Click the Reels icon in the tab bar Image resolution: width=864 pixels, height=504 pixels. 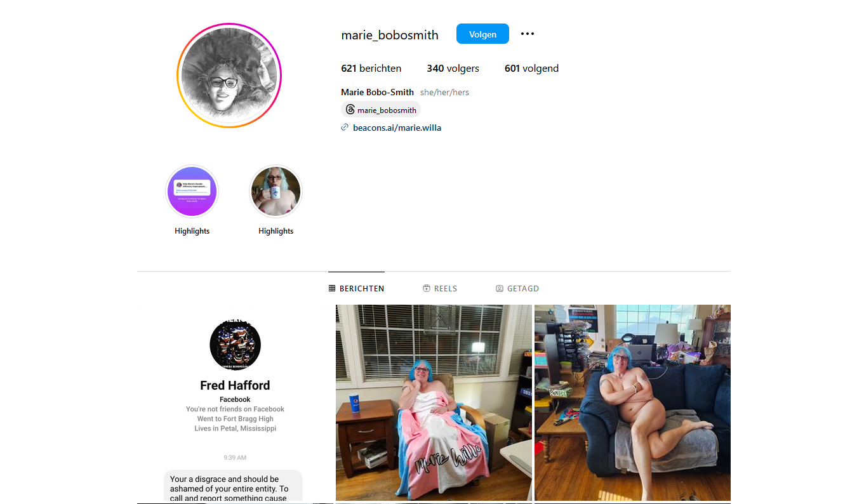(427, 288)
